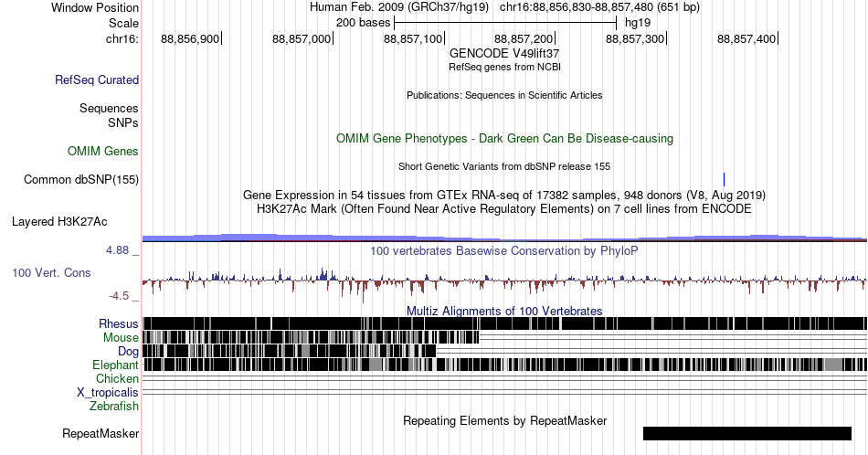Viewport: 868px width, 455px height.
Task: Click the Multiz Alignments of 100 Vertebrates title
Action: [504, 311]
